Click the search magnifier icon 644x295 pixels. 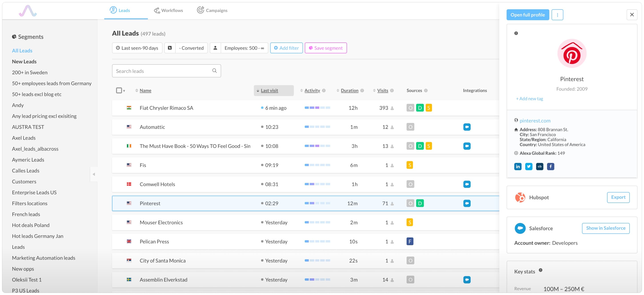214,71
